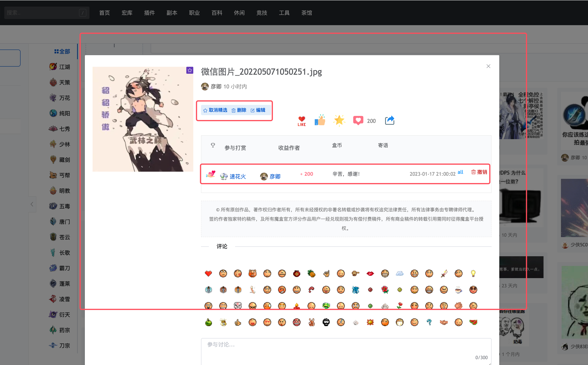Click the share arrow icon
Viewport: 588px width, 365px height.
coord(389,120)
